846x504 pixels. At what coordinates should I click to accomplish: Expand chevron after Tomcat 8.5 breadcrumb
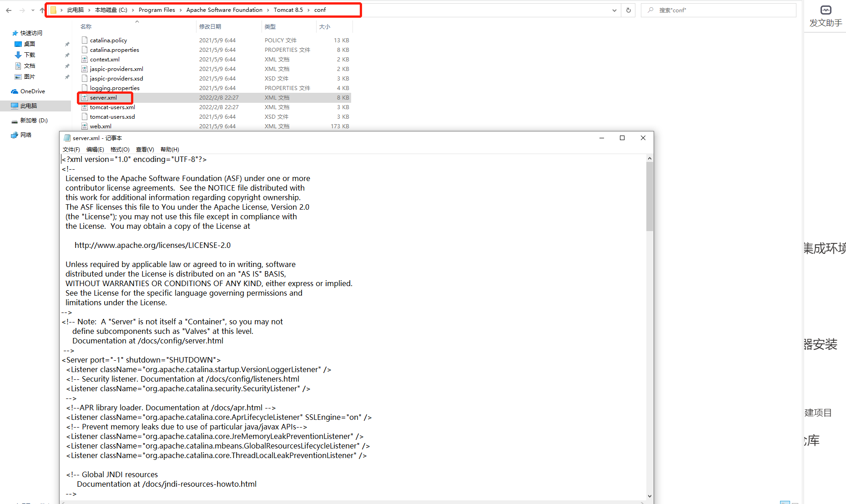click(x=308, y=10)
